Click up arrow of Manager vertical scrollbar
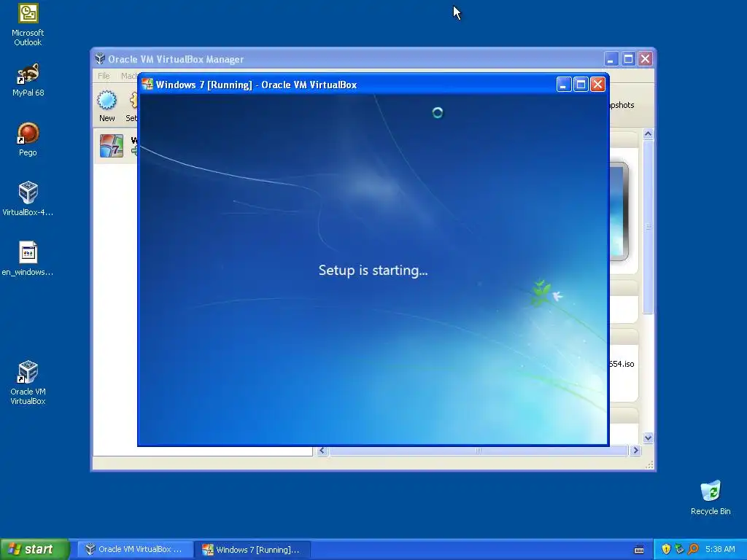This screenshot has width=747, height=560. (x=648, y=134)
